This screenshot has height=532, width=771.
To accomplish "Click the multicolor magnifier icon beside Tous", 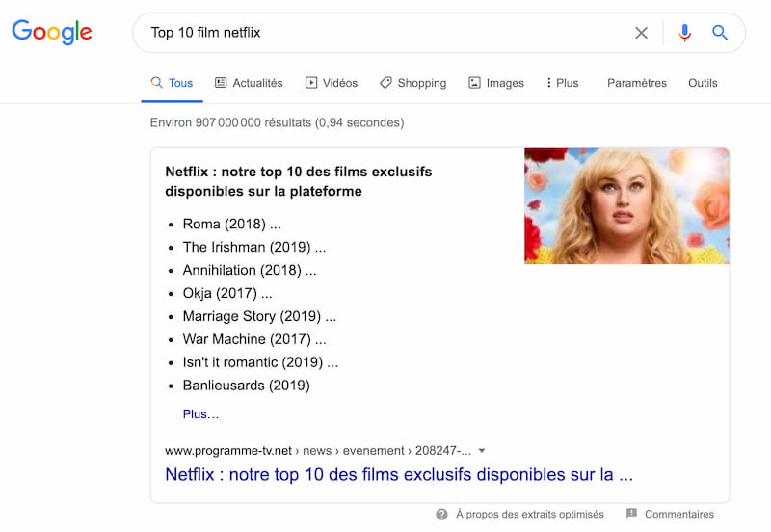I will point(156,82).
